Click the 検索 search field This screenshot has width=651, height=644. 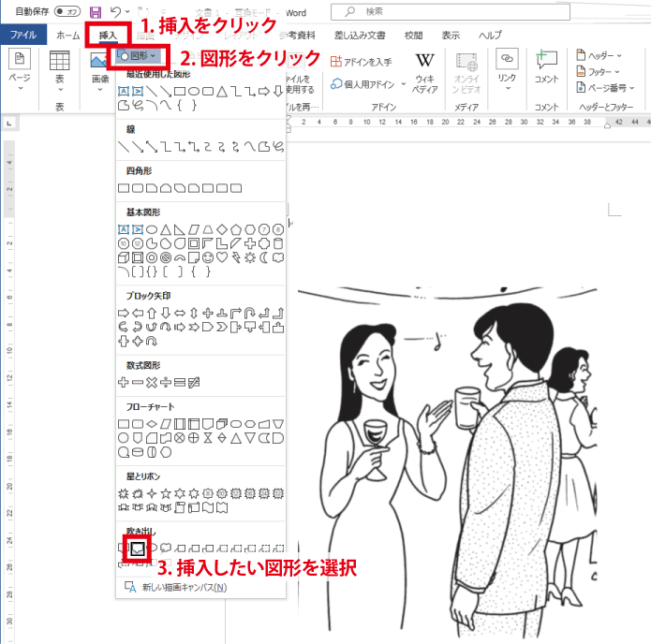tap(450, 12)
